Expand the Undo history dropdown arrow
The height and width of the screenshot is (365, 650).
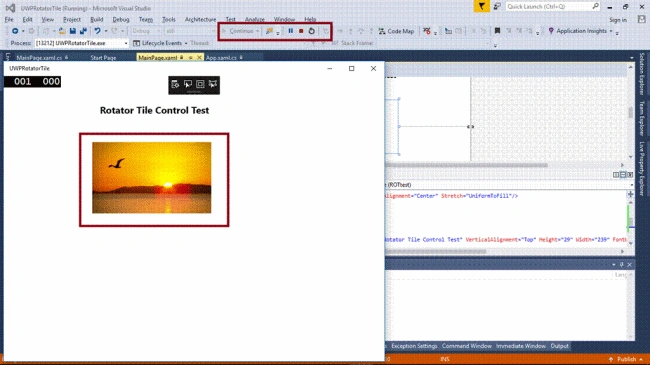coord(106,31)
